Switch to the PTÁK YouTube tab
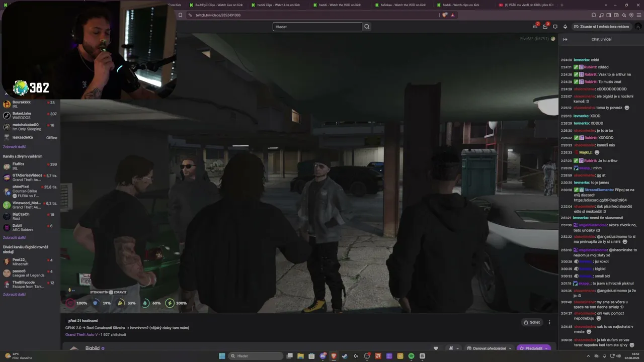This screenshot has height=362, width=644. point(526,5)
